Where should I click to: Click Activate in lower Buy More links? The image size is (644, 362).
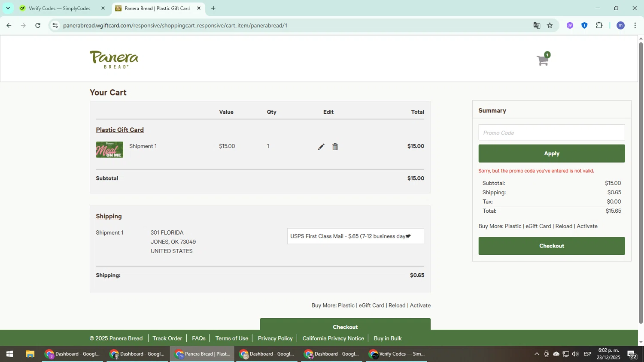pyautogui.click(x=420, y=305)
